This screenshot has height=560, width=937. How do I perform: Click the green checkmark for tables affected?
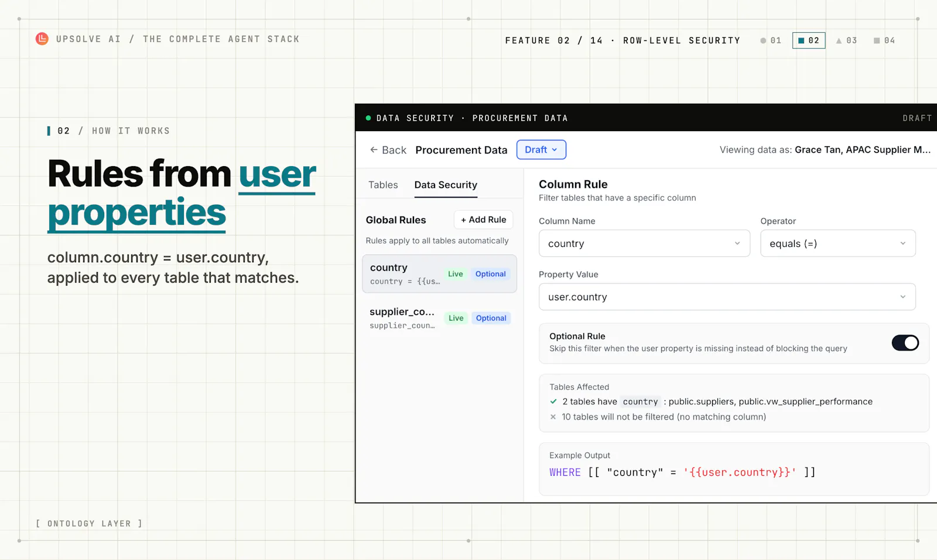[553, 401]
